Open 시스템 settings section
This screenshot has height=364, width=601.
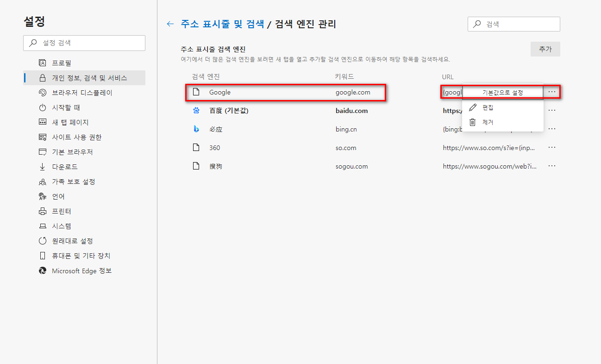[x=84, y=226]
